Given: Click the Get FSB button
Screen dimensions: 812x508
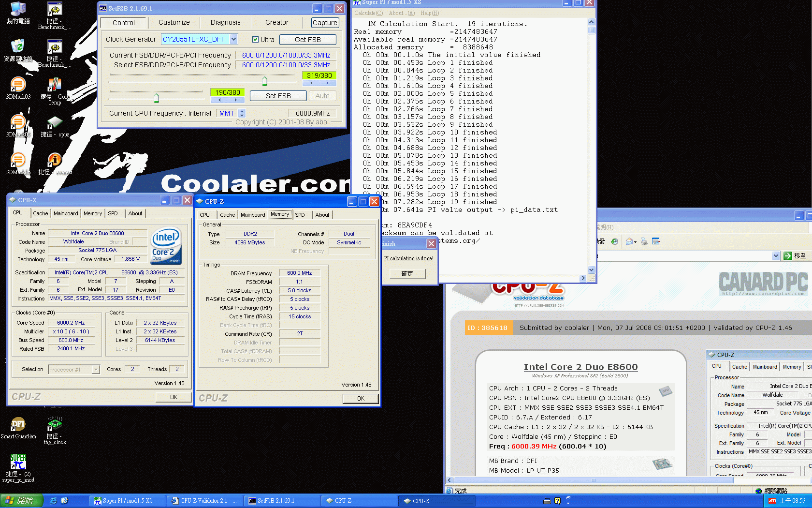Looking at the screenshot, I should point(307,40).
